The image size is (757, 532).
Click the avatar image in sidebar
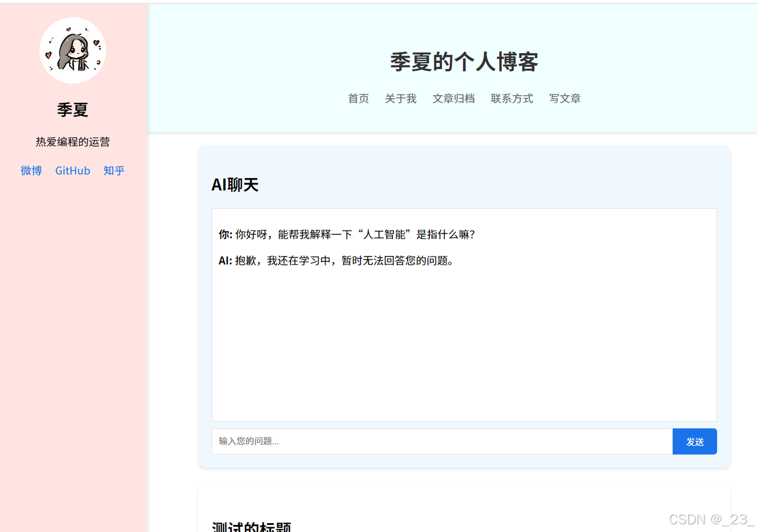point(73,50)
